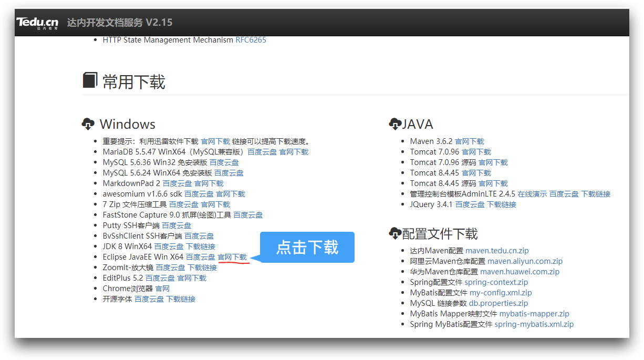Open JDK 8 WinX64 百度云盘 link
This screenshot has height=360, width=644.
pos(169,246)
